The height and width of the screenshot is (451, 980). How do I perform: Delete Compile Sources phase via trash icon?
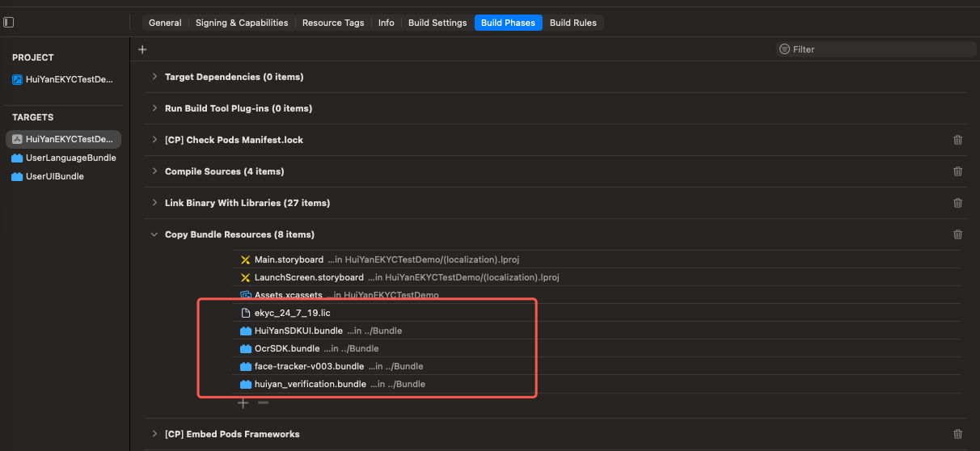(957, 171)
